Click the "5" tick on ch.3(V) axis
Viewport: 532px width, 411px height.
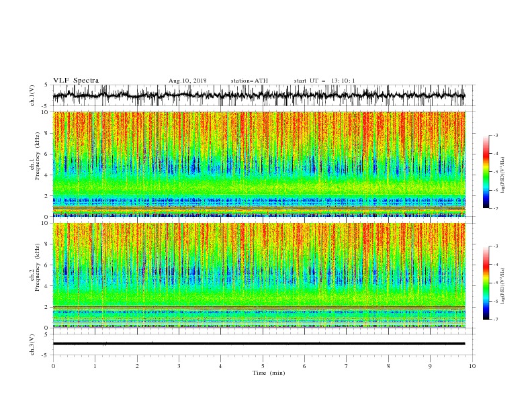point(46,334)
